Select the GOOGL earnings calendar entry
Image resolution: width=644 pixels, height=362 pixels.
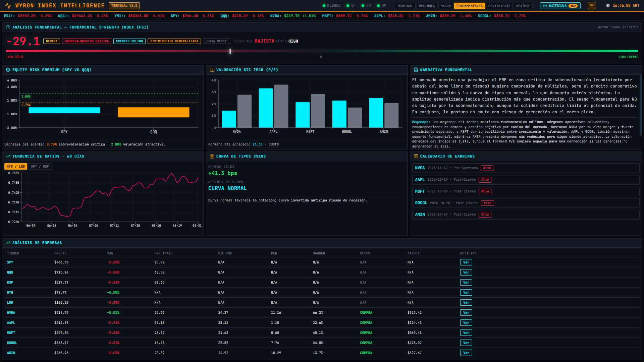pyautogui.click(x=526, y=203)
